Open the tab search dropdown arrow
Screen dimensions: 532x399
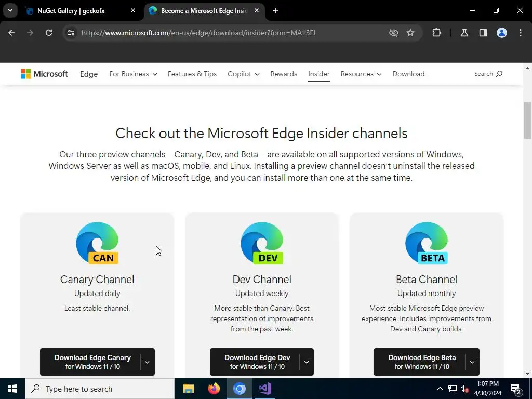coord(10,10)
